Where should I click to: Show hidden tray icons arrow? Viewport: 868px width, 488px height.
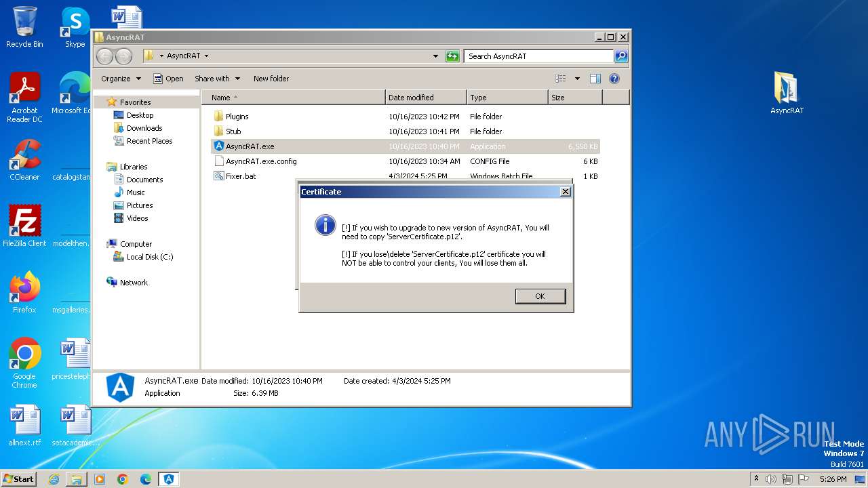[x=757, y=479]
